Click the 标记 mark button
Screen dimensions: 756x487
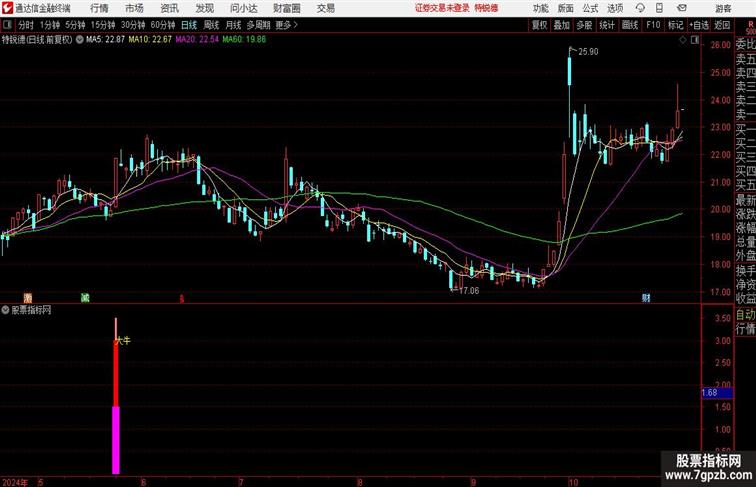point(675,25)
